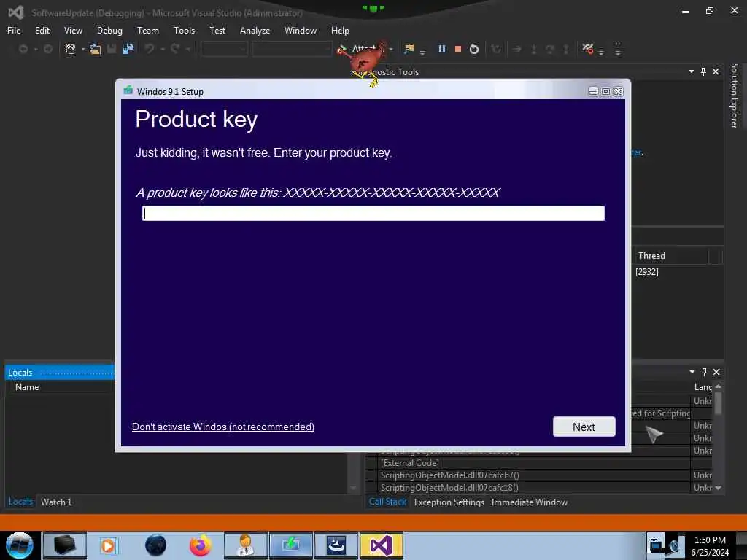
Task: Open the Edit menu
Action: click(42, 31)
